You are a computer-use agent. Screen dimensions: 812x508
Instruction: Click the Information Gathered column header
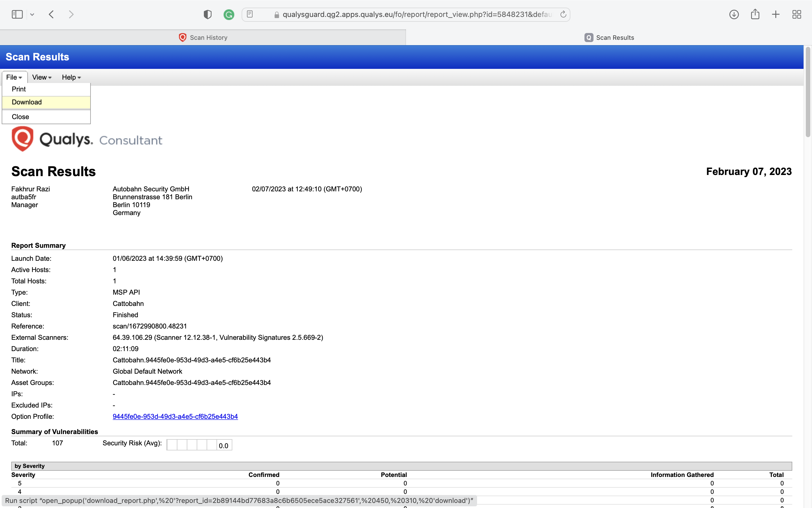[x=682, y=475]
